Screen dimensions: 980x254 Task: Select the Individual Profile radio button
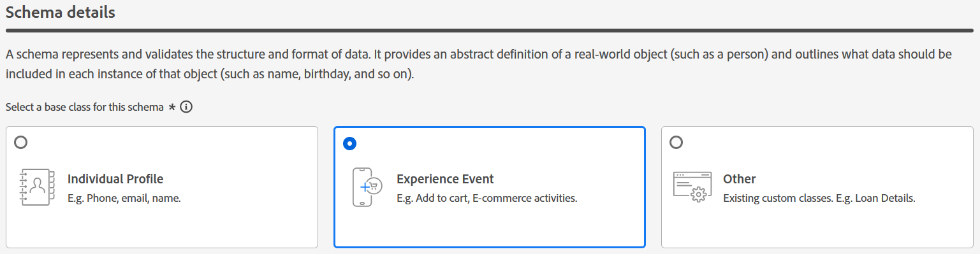pyautogui.click(x=21, y=143)
